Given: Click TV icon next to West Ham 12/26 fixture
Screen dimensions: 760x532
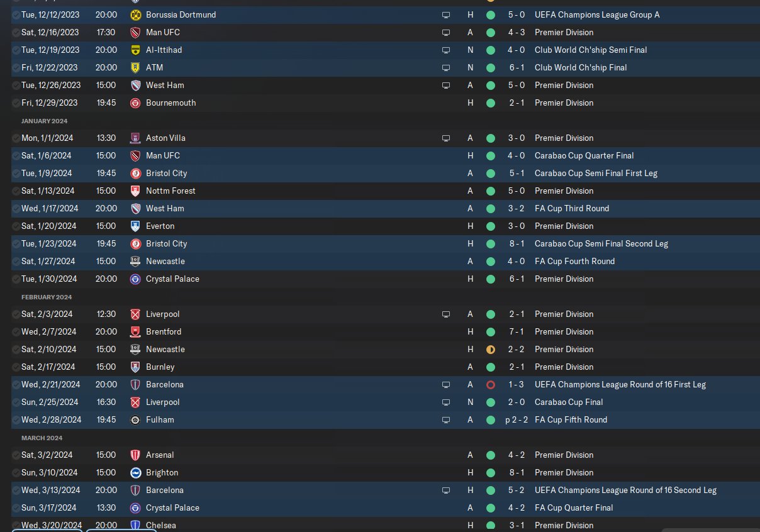Looking at the screenshot, I should 446,85.
